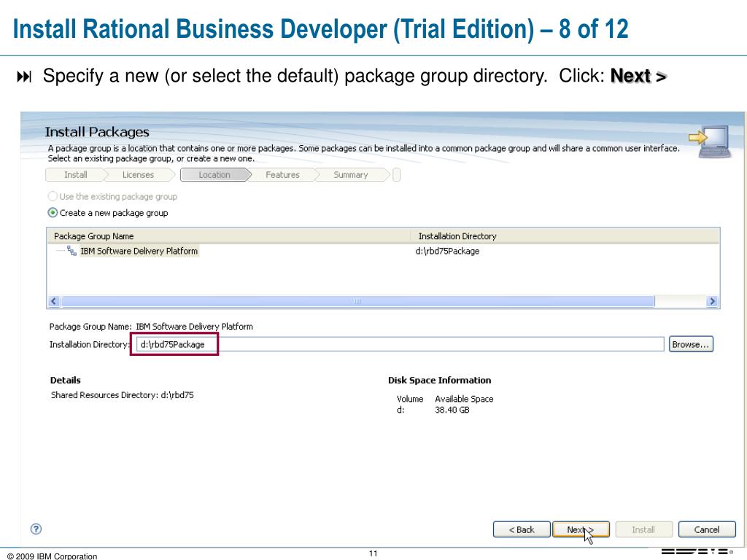Click the Disk Space Information heading
The height and width of the screenshot is (560, 747).
(x=439, y=380)
